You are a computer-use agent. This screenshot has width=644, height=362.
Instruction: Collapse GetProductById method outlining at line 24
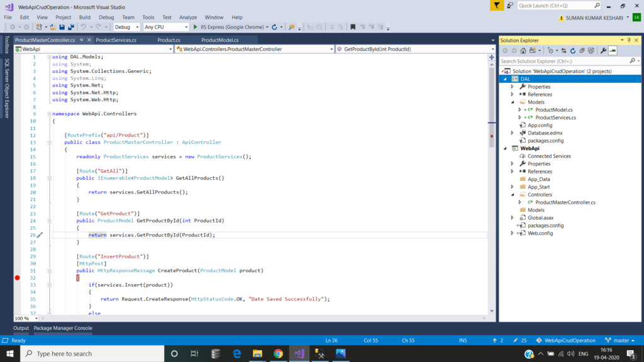point(49,221)
